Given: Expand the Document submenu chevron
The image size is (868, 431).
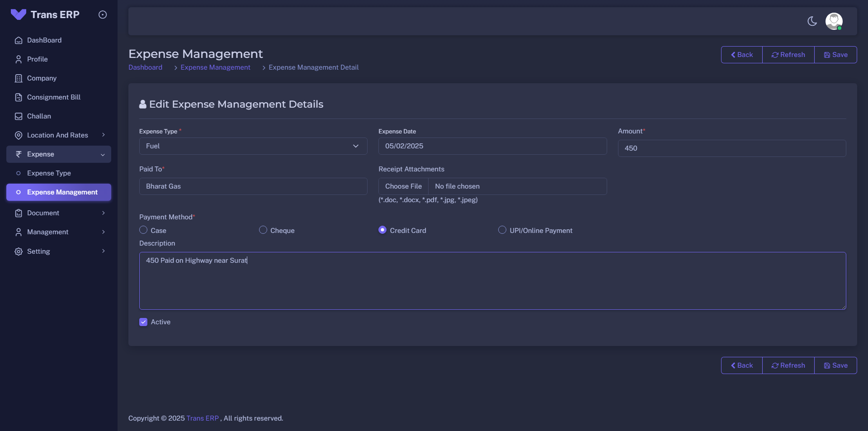Looking at the screenshot, I should (104, 213).
